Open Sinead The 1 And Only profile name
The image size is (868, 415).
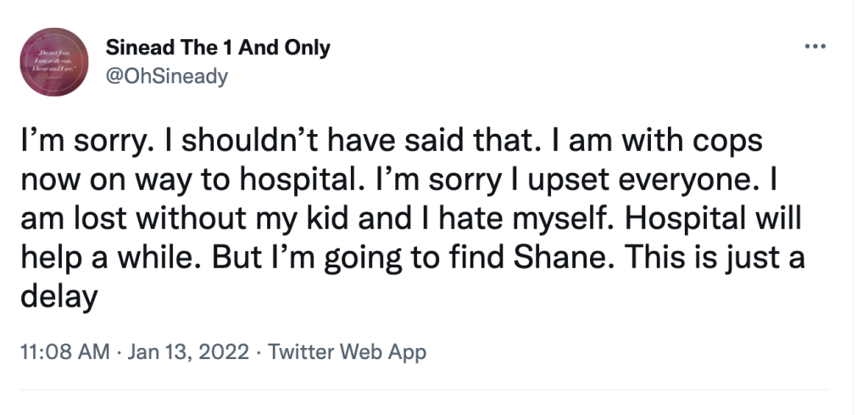pos(218,48)
